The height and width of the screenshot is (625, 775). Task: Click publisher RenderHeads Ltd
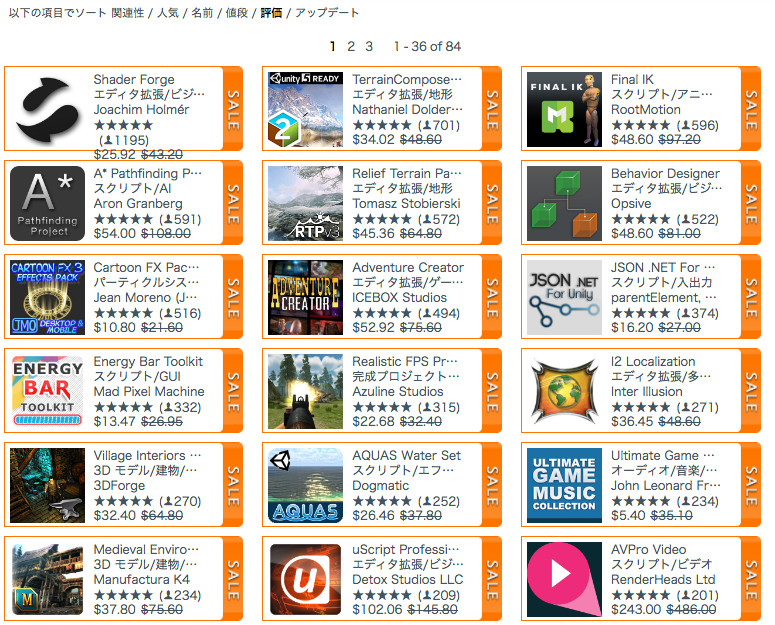point(663,580)
